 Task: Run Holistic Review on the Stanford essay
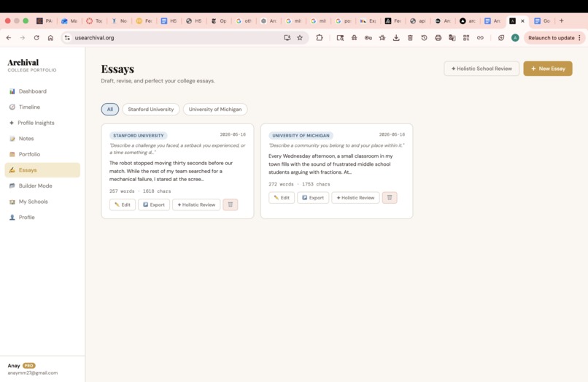point(196,205)
